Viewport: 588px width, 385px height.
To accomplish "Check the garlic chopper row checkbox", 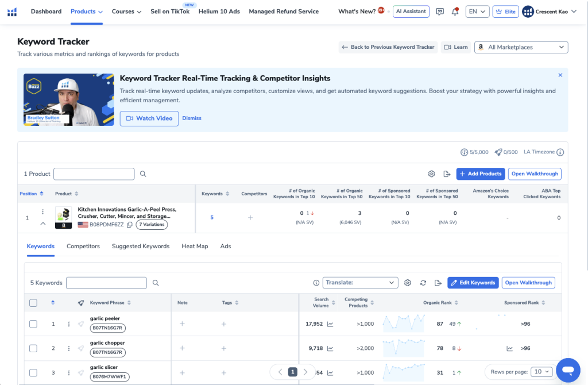I will (33, 348).
